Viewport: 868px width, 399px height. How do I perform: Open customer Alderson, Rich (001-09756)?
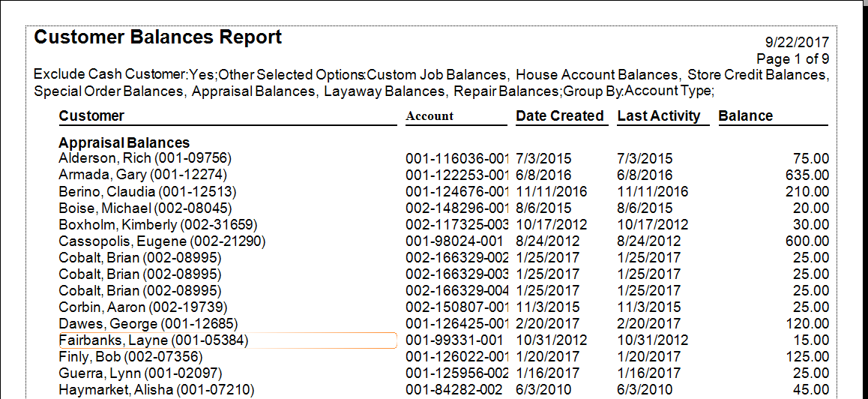coord(145,159)
